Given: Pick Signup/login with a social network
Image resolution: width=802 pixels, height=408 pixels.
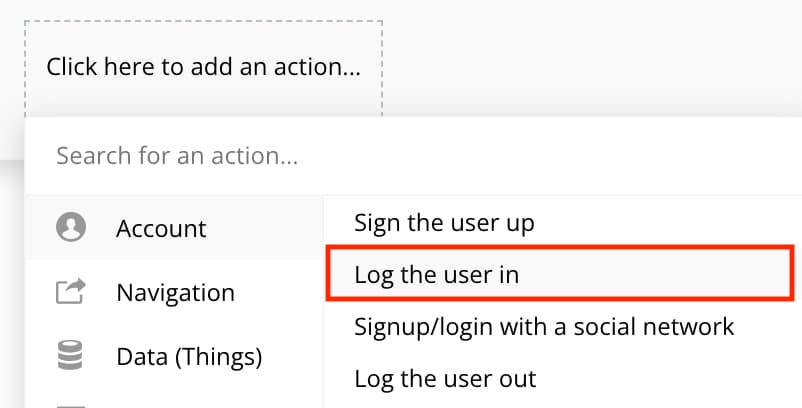Looking at the screenshot, I should click(563, 326).
